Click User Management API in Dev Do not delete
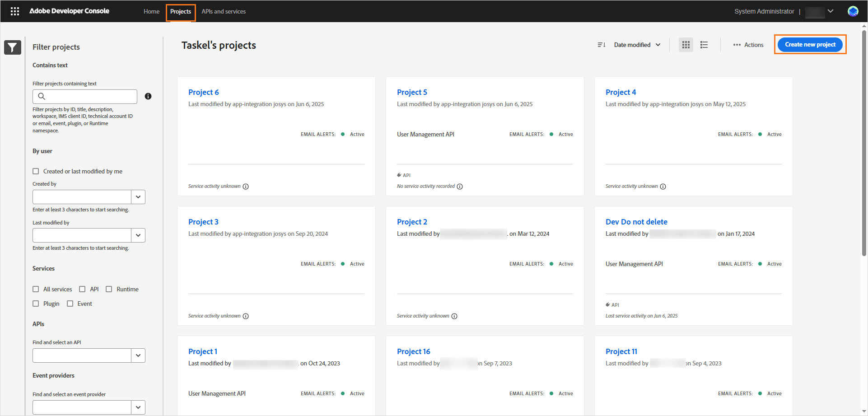The height and width of the screenshot is (416, 868). pos(634,264)
